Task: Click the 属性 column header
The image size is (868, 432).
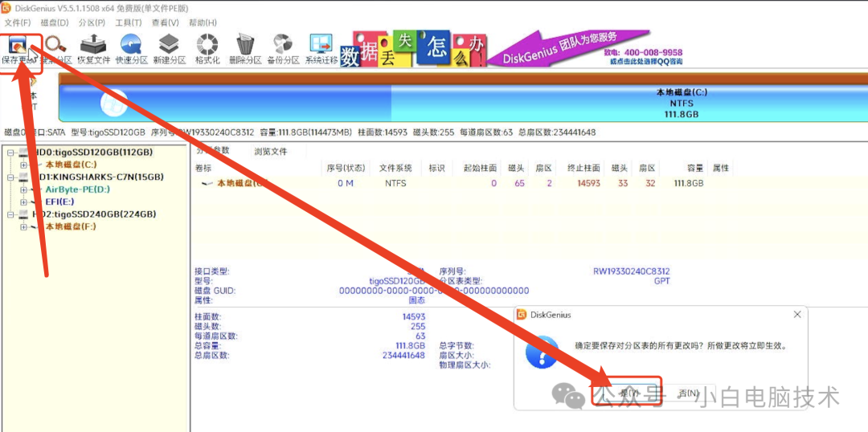Action: coord(721,168)
